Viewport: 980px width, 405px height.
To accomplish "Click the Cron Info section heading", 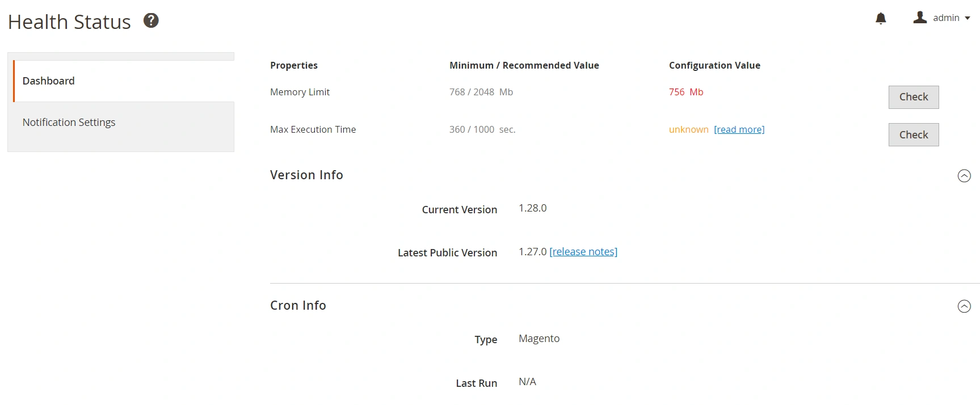I will coord(298,306).
